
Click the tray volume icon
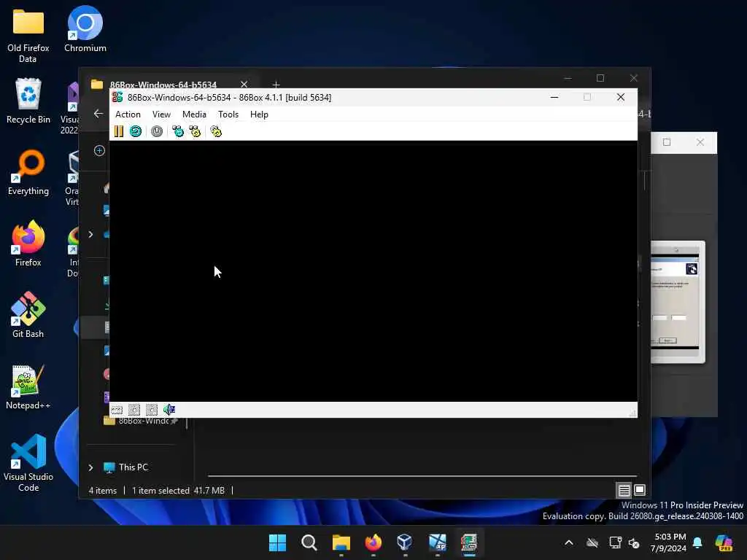click(x=634, y=542)
